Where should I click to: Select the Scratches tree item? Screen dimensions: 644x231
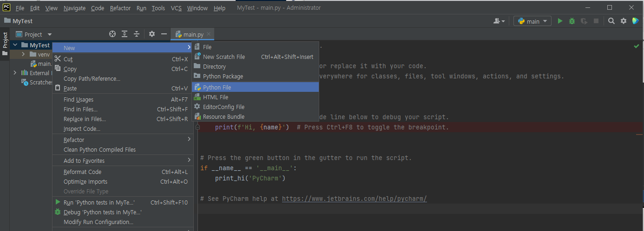pyautogui.click(x=37, y=82)
